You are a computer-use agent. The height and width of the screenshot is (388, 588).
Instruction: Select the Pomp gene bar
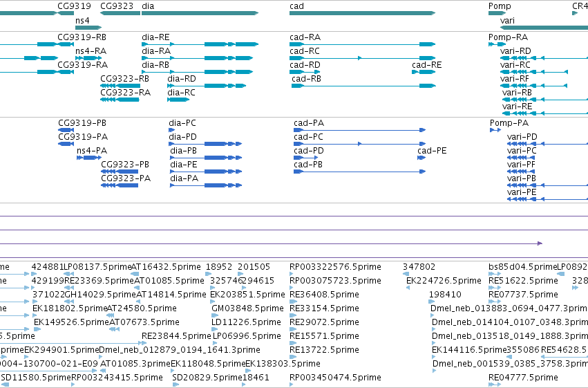coord(497,13)
